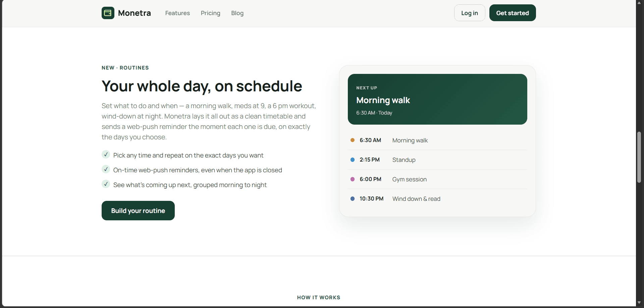Click '6:30 AM · Today' text

[374, 113]
